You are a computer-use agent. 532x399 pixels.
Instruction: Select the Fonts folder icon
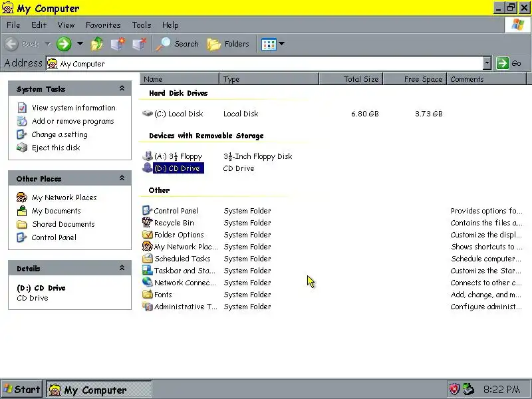point(147,294)
